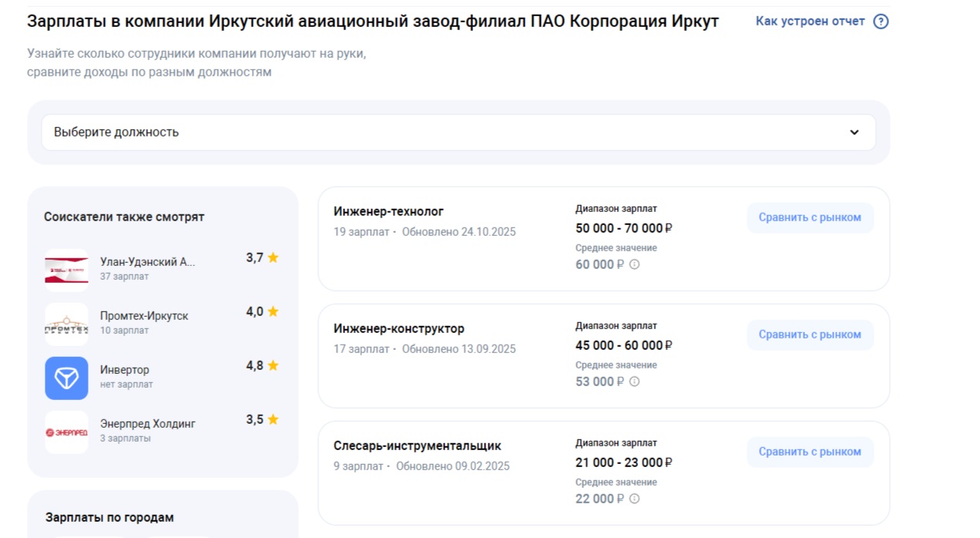This screenshot has height=538, width=980.
Task: Click the '22 000 ₽' average value
Action: [x=599, y=499]
